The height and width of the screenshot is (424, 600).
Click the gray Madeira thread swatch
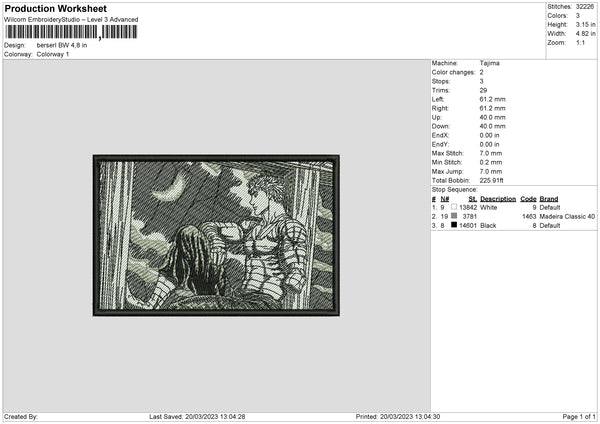coord(454,216)
